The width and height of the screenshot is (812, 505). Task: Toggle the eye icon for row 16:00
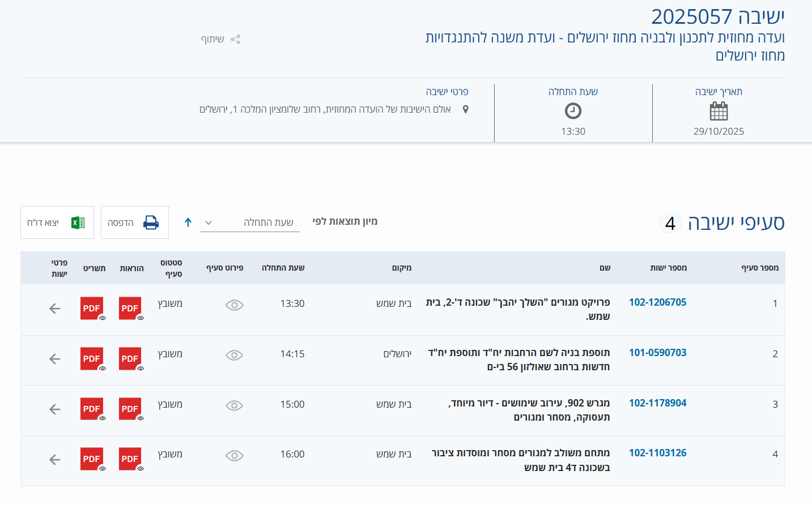click(234, 456)
